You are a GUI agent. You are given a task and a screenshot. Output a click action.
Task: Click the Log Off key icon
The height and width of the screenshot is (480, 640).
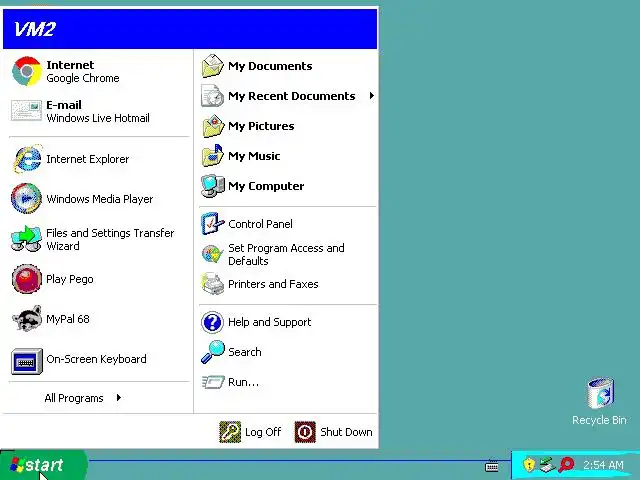(x=230, y=432)
